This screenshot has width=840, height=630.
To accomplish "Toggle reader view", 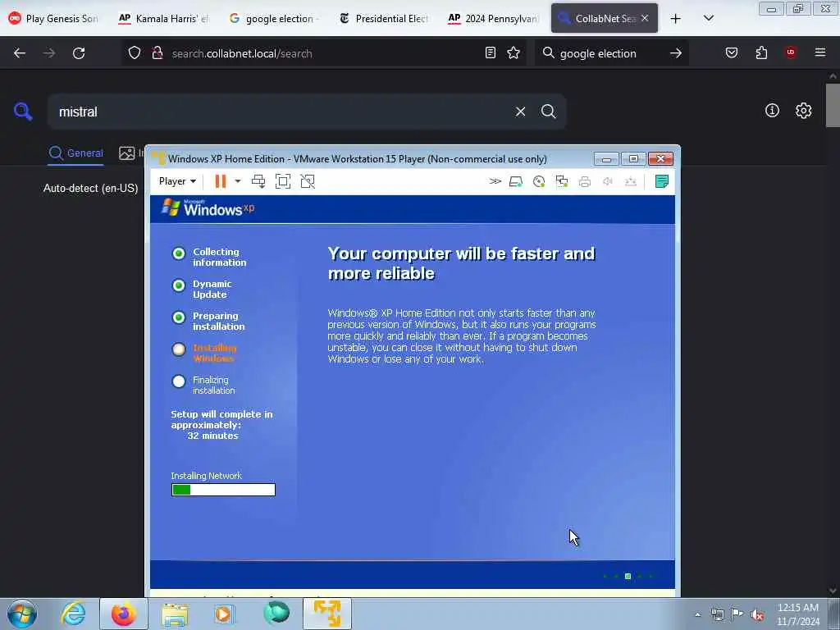I will [491, 52].
